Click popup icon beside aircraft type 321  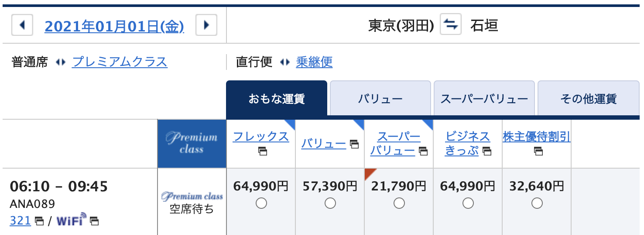(x=39, y=221)
